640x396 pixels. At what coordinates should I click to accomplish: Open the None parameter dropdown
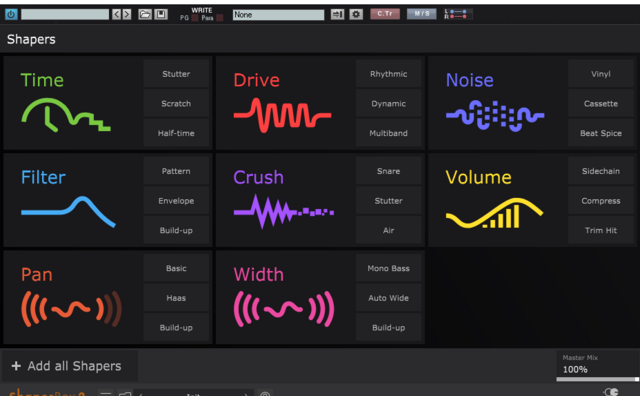[278, 15]
